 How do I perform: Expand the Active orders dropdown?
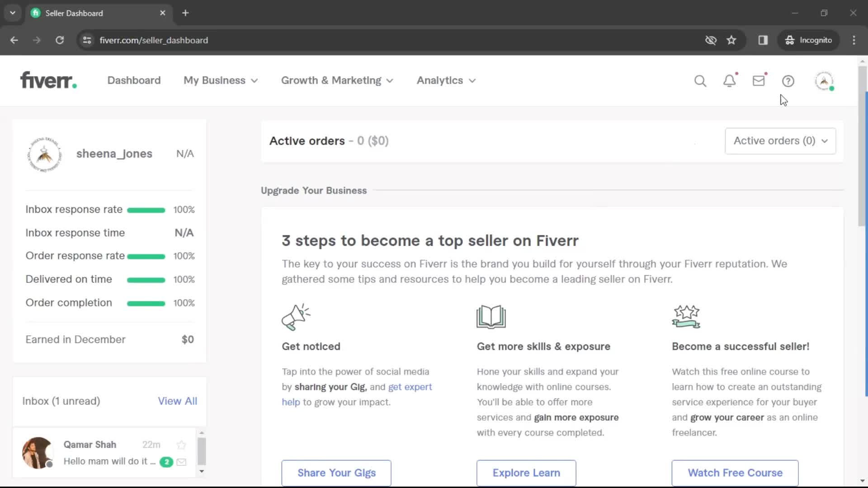pyautogui.click(x=780, y=141)
